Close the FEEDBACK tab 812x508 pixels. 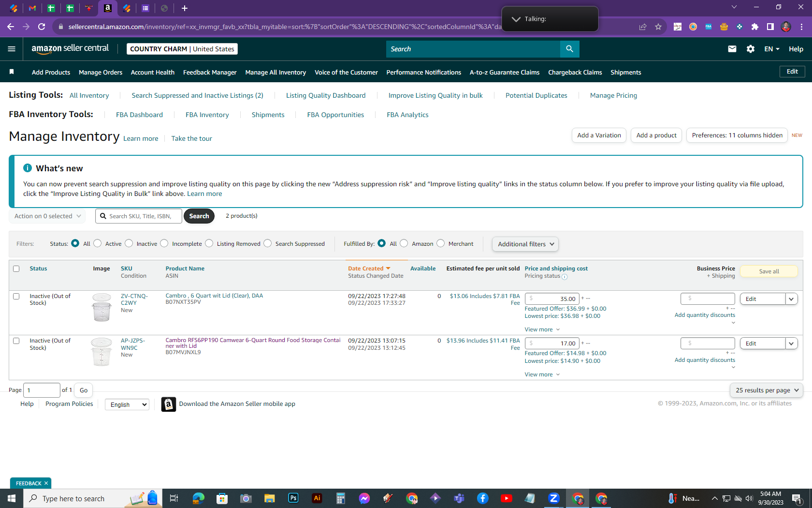[x=46, y=483]
